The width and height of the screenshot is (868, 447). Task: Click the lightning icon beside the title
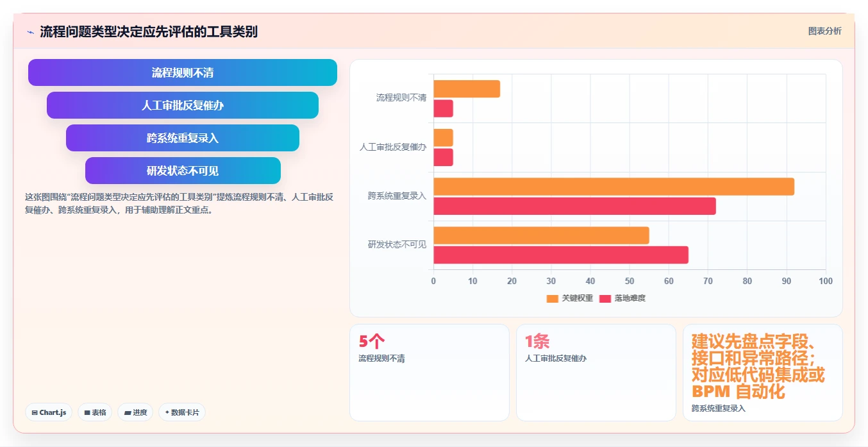[x=30, y=32]
